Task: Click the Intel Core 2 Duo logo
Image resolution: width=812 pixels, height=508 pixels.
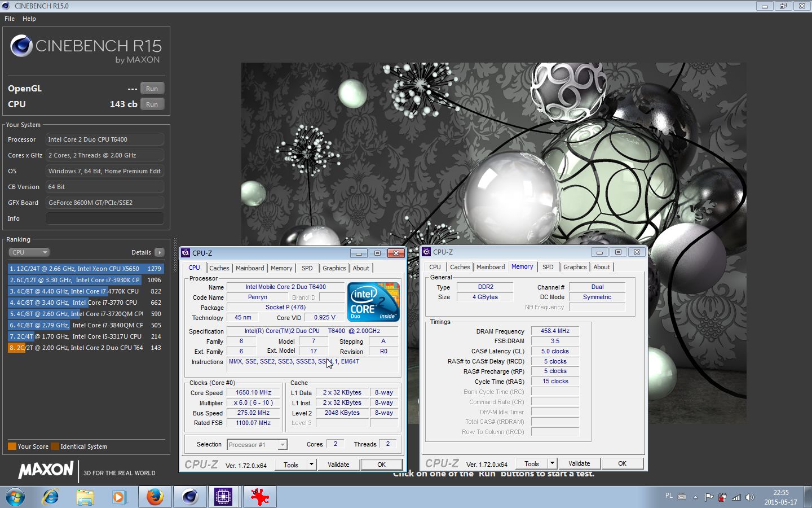Action: (x=373, y=302)
